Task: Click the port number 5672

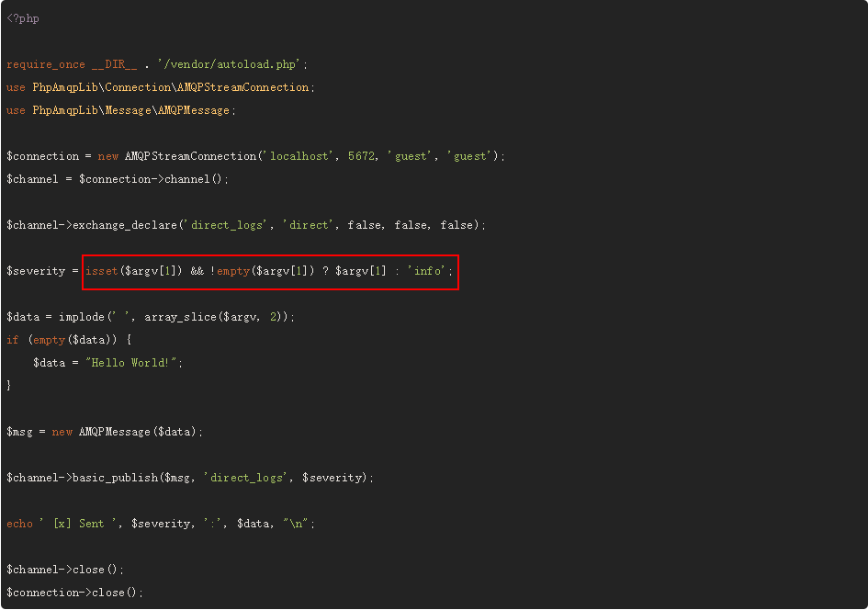Action: point(362,156)
